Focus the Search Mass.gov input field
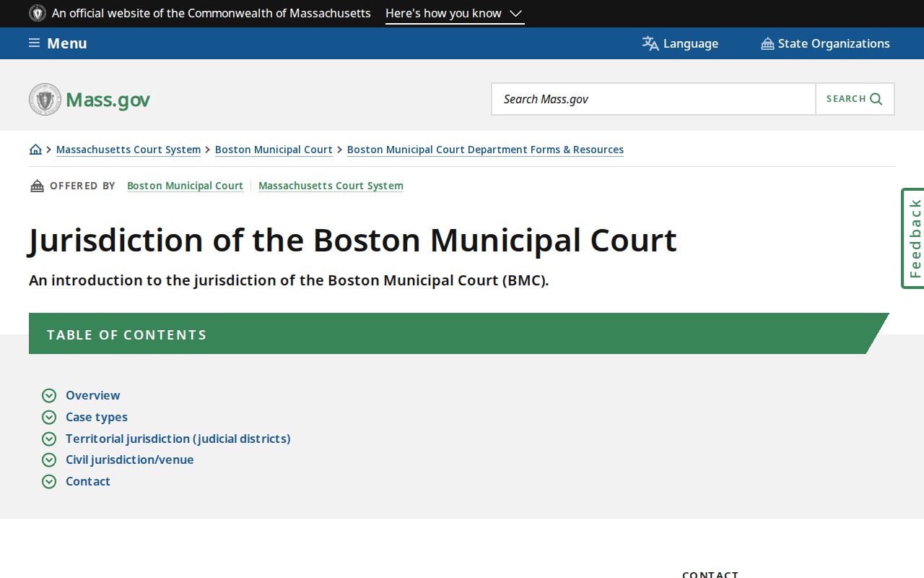The width and height of the screenshot is (924, 578). pyautogui.click(x=654, y=99)
